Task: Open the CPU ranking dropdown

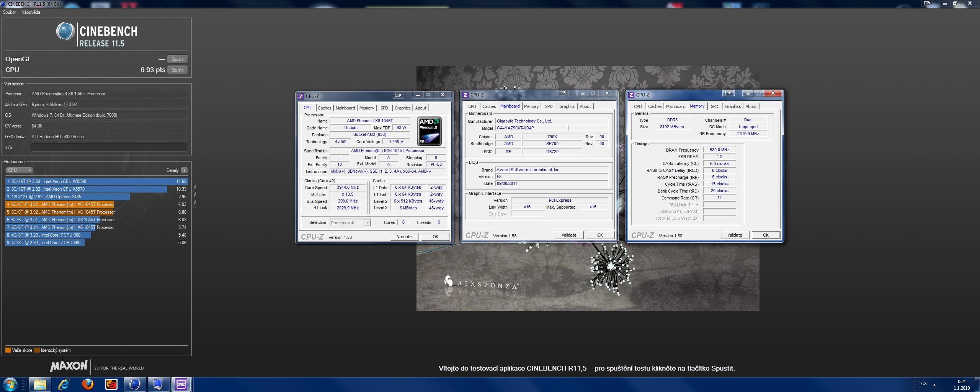Action: coord(19,170)
